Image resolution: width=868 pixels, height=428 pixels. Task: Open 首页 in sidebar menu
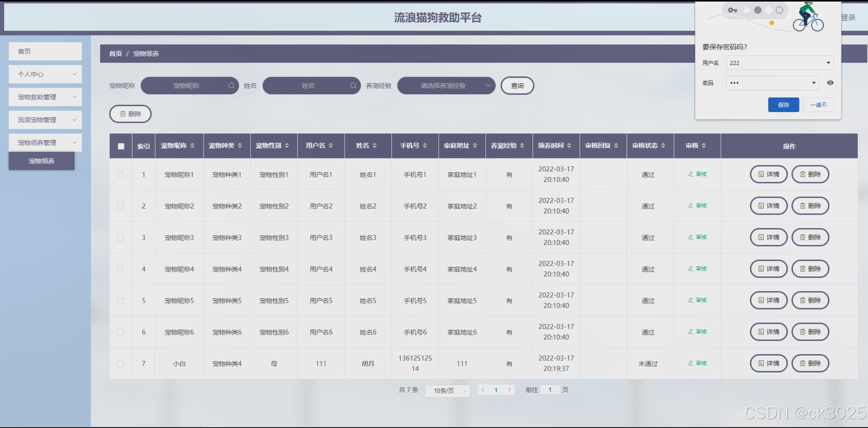pos(45,51)
